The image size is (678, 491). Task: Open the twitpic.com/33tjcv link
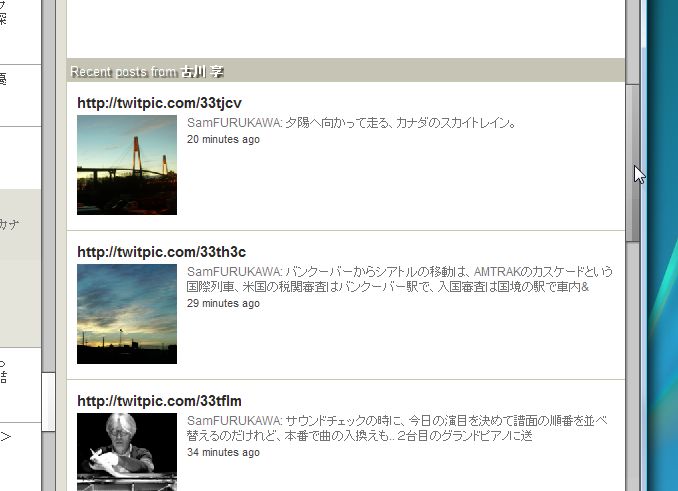[159, 103]
